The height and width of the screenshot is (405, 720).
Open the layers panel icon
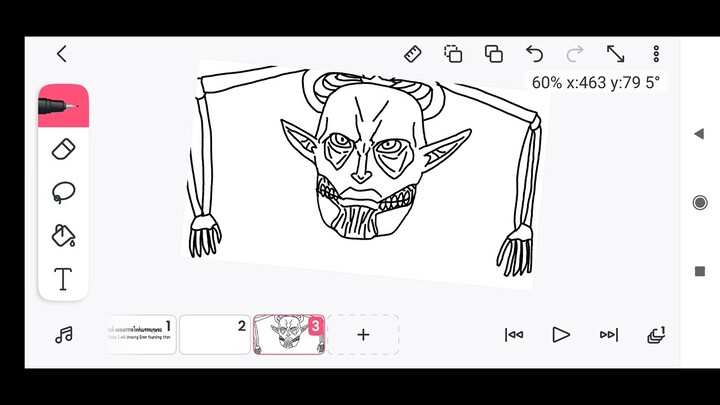click(x=656, y=335)
